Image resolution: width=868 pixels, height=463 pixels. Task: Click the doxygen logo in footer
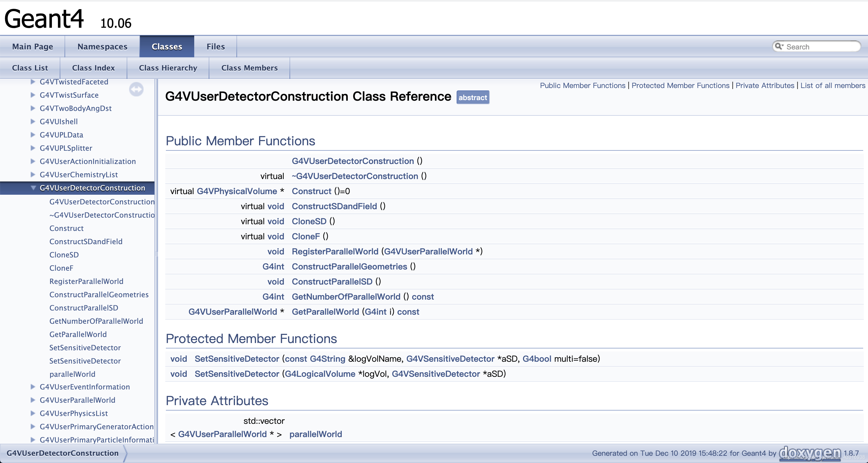click(810, 453)
